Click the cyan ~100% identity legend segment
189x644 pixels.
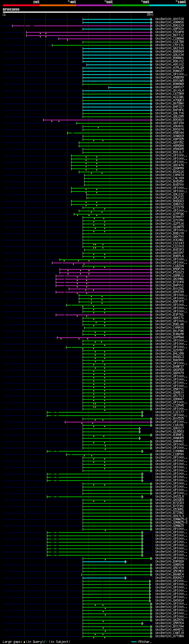click(x=168, y=5)
